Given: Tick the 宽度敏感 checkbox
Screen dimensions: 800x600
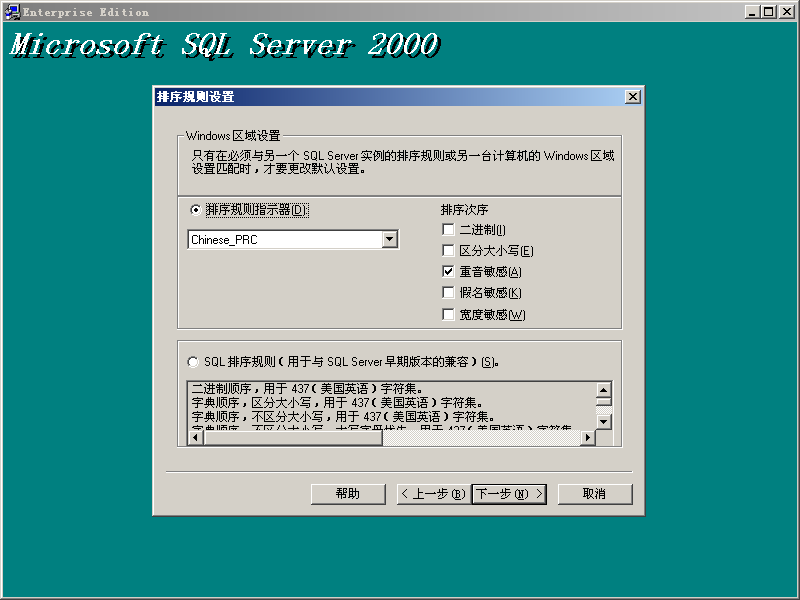Looking at the screenshot, I should [448, 314].
